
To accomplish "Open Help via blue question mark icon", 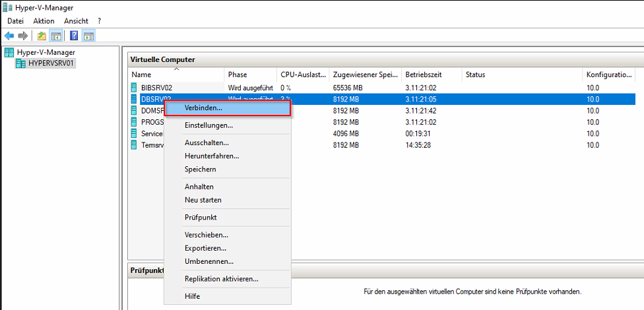I will 74,36.
